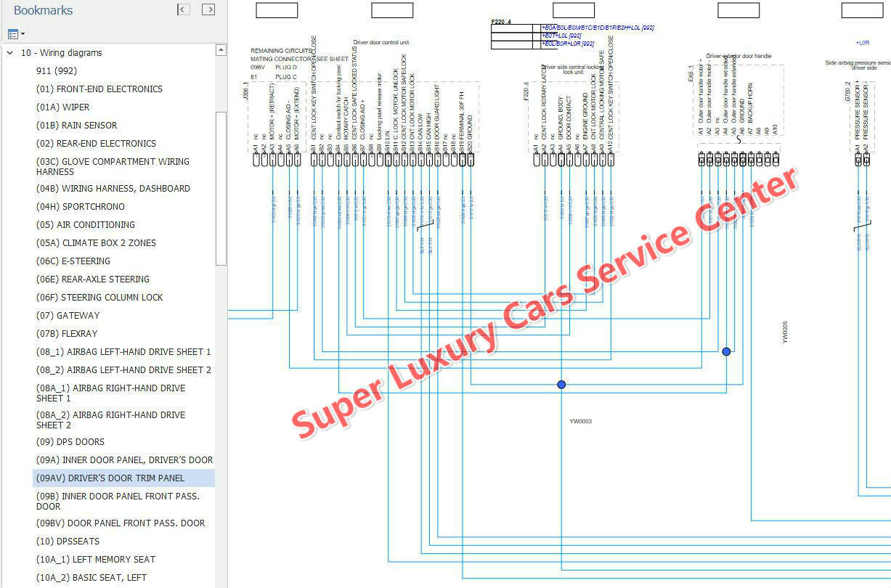Select (10) DPSSEATS bookmark
This screenshot has width=891, height=588.
(x=68, y=542)
